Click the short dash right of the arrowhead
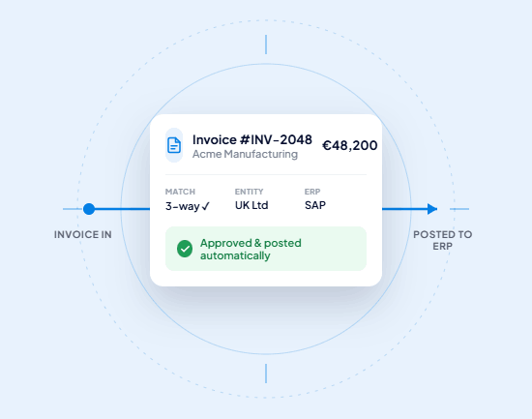The image size is (532, 419). pyautogui.click(x=459, y=209)
